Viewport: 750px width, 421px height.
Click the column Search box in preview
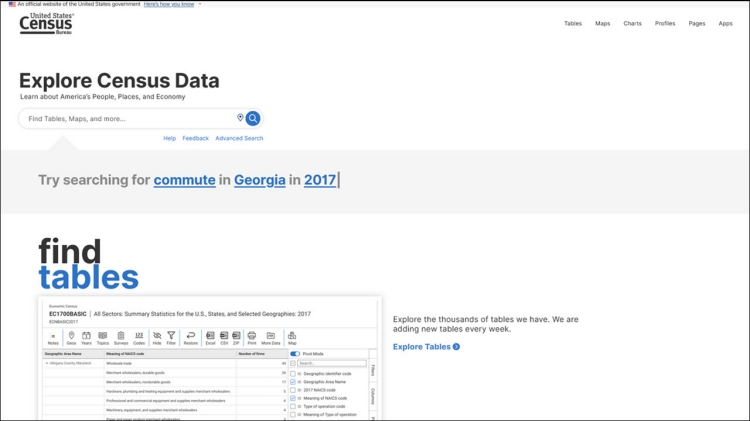tap(331, 363)
